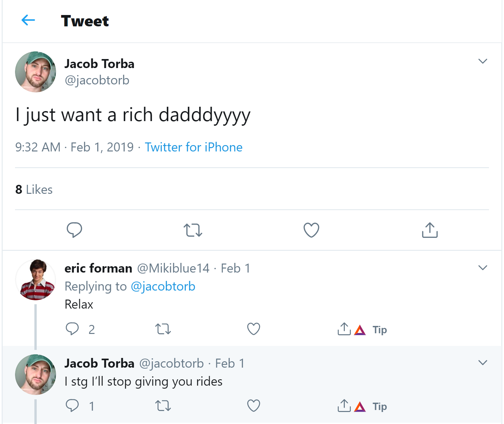Like the main tweet by Jacob Torba
This screenshot has width=504, height=424.
(x=311, y=230)
